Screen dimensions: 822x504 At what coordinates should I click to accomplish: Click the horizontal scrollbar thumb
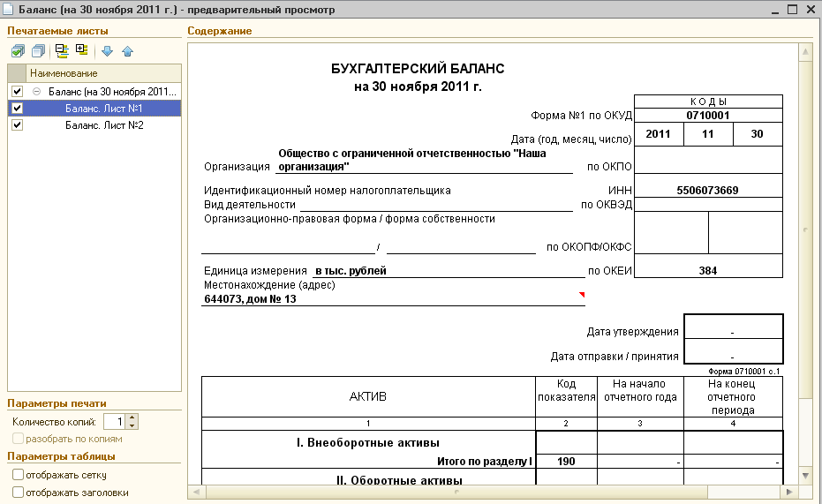coord(456,492)
